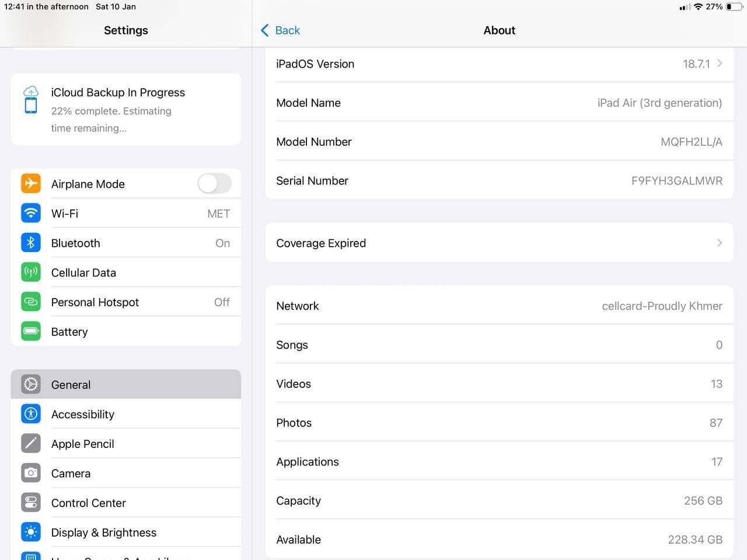This screenshot has width=747, height=560.
Task: Go back using the back chevron
Action: point(265,30)
